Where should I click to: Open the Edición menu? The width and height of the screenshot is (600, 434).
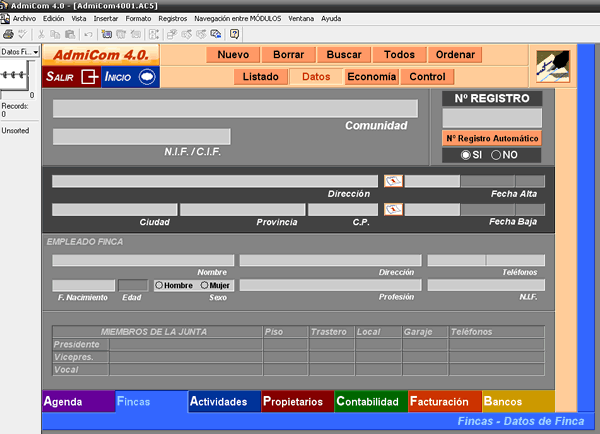pos(53,18)
